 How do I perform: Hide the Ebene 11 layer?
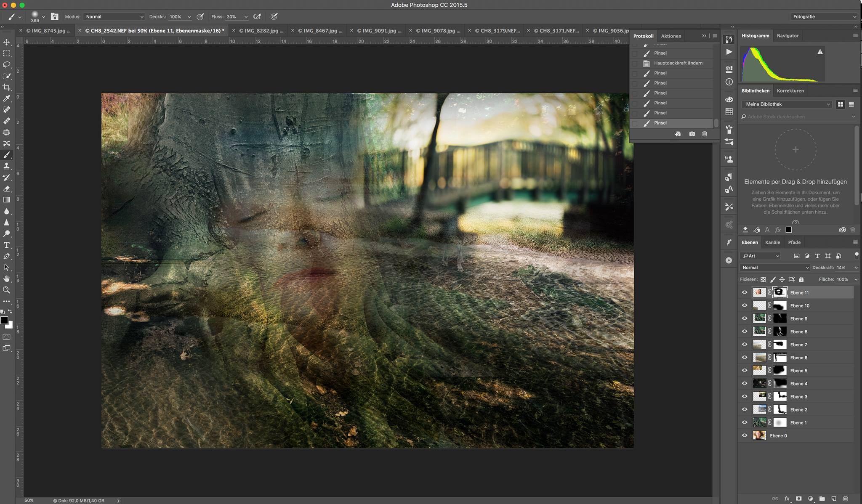745,292
